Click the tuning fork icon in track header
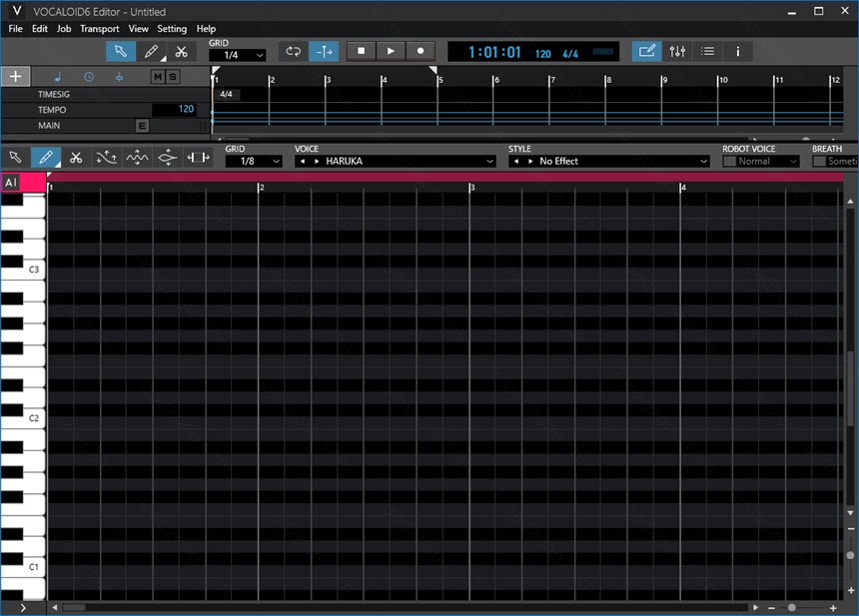 coord(119,77)
